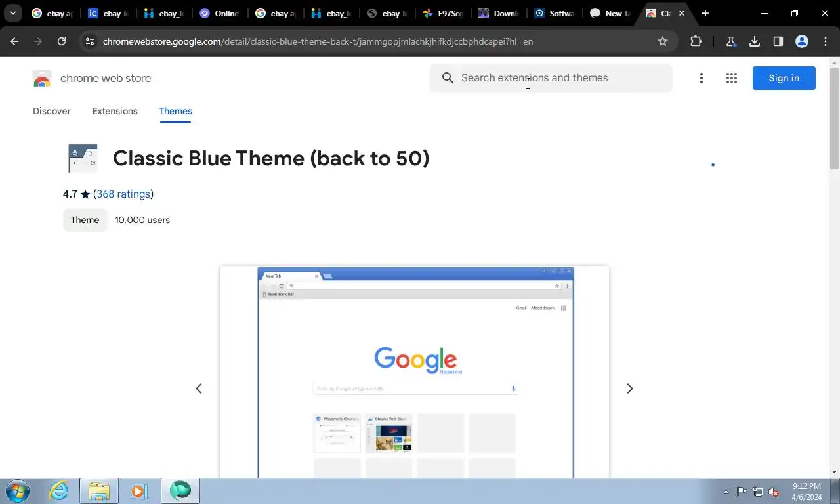Launch Internet Explorer from taskbar
The image size is (840, 504).
pos(59,491)
